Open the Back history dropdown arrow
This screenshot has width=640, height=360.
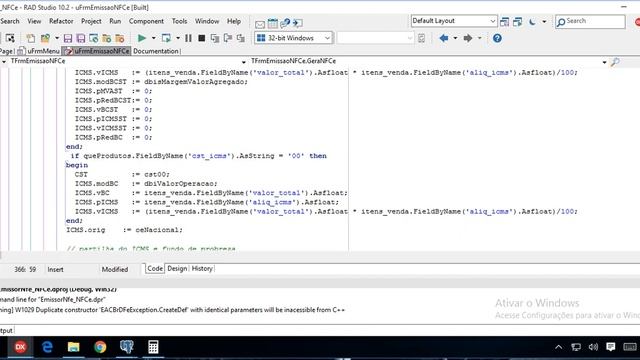[455, 38]
